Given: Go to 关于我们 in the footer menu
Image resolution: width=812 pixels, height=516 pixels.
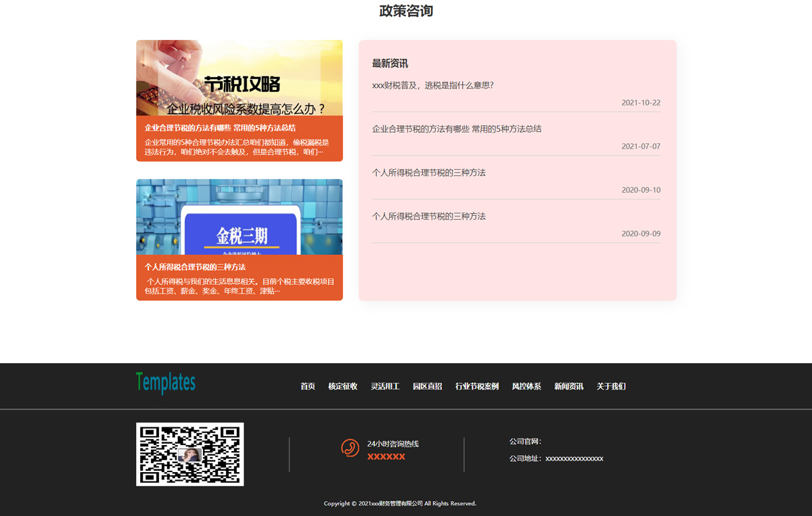Looking at the screenshot, I should point(611,386).
